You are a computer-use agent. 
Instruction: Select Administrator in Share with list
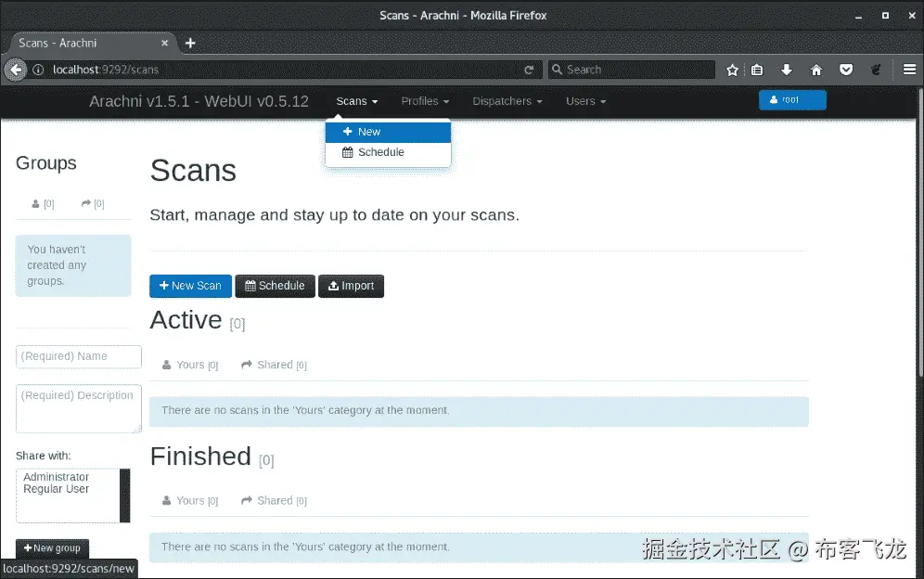click(56, 476)
